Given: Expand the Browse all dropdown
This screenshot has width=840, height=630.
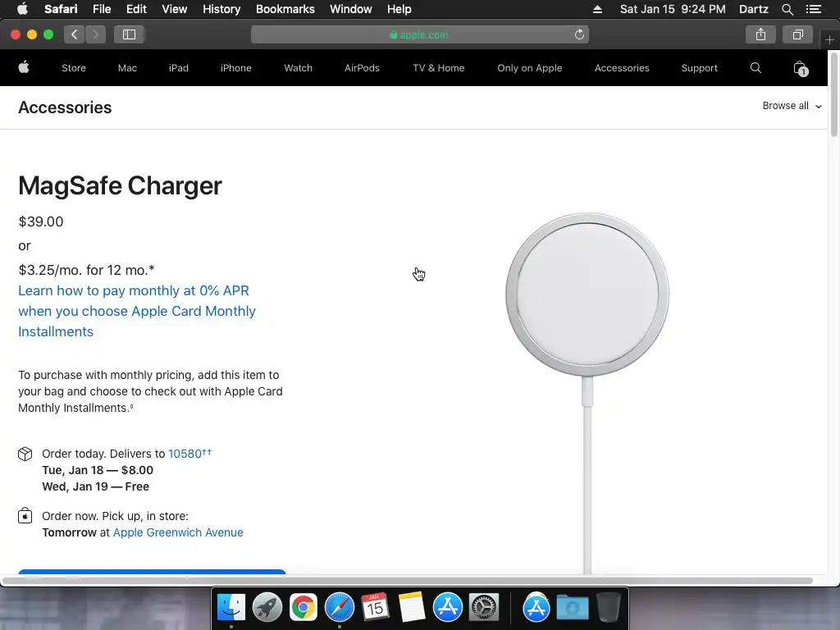Looking at the screenshot, I should 792,106.
